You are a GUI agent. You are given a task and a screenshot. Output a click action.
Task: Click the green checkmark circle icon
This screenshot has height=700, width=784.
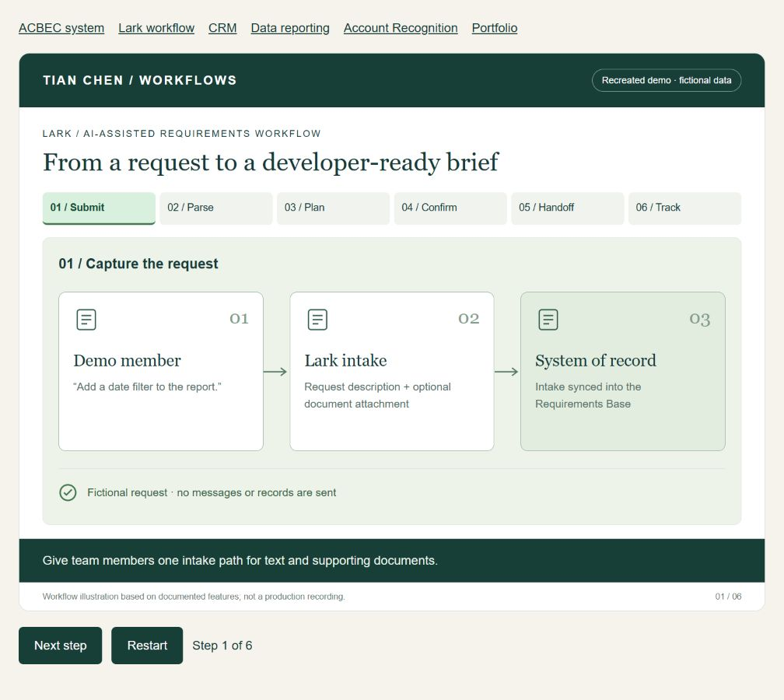tap(68, 492)
